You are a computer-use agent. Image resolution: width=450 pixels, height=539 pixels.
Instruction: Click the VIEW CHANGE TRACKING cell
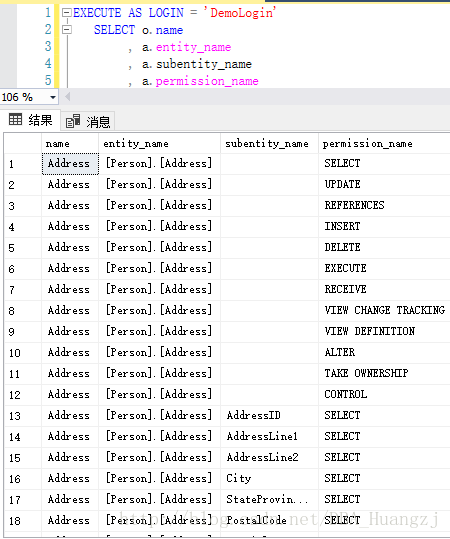click(x=384, y=310)
